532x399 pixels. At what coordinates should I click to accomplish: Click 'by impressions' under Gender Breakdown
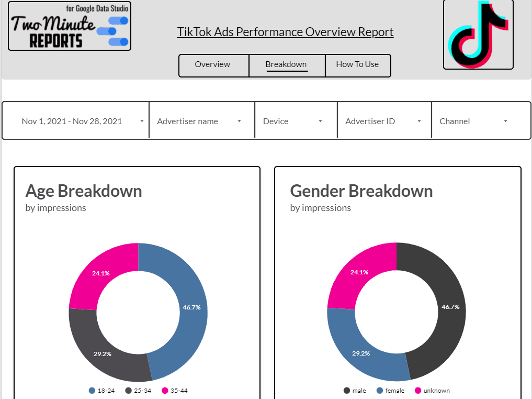click(320, 208)
